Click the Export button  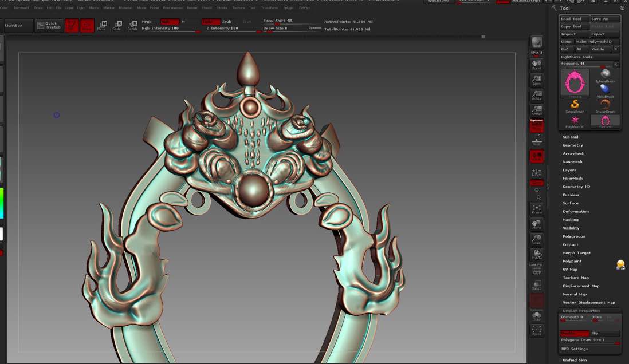point(605,34)
